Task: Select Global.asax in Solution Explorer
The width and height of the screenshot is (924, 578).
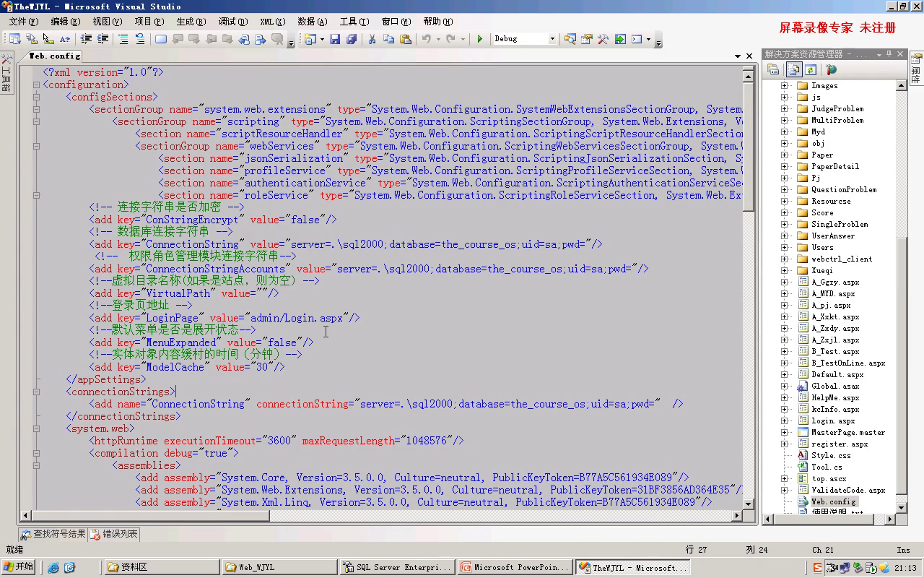Action: (x=835, y=386)
